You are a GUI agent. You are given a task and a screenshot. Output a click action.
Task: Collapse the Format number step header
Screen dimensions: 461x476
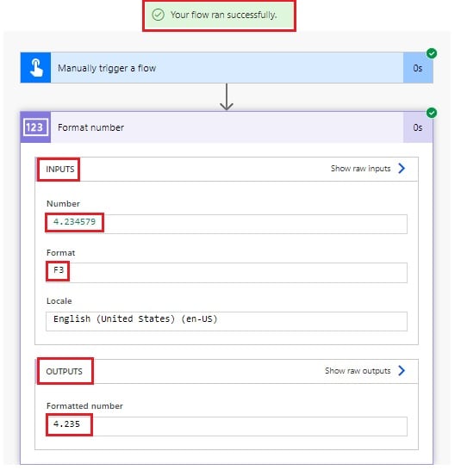click(227, 127)
